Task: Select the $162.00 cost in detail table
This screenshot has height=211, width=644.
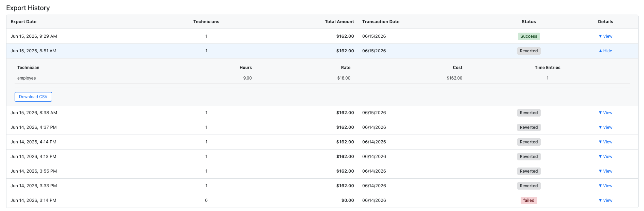Action: [454, 78]
